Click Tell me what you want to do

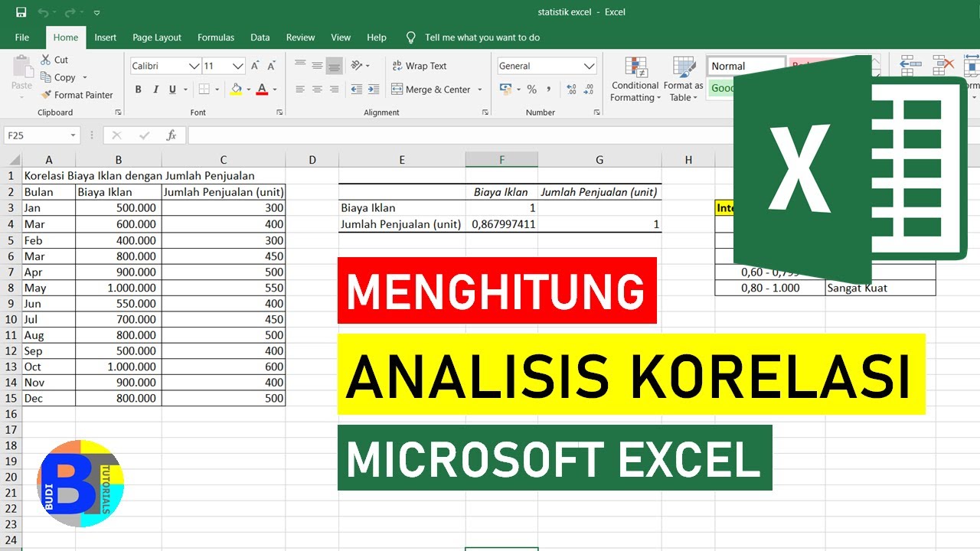[x=482, y=37]
